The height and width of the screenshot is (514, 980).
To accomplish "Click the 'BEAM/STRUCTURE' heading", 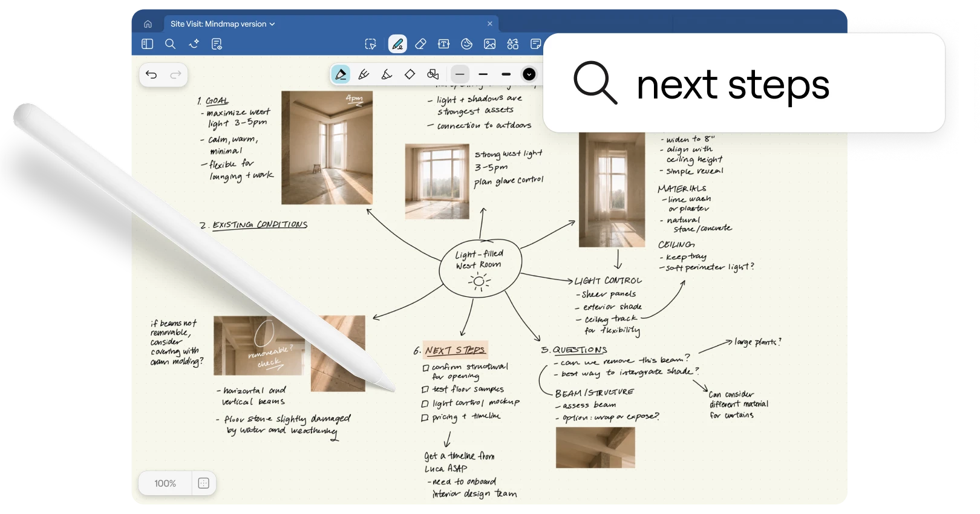I will coord(595,392).
